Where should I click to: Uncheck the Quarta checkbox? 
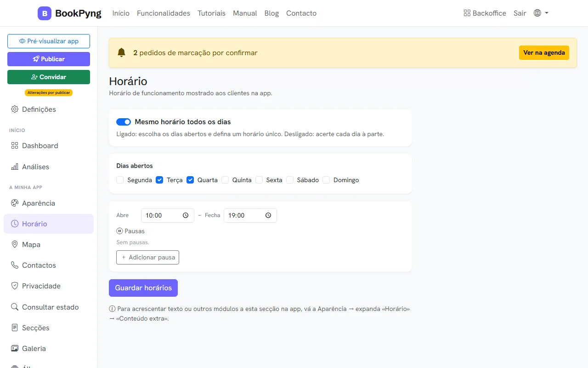click(190, 180)
